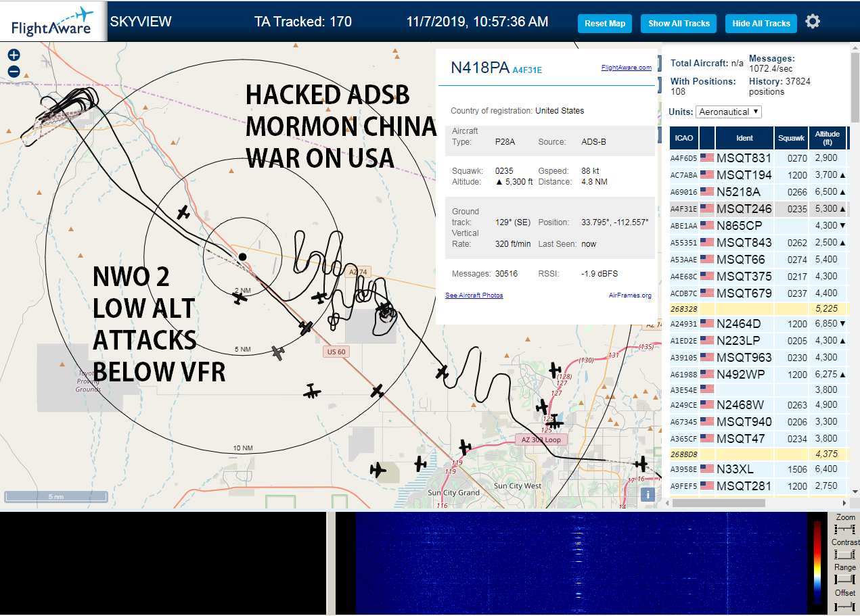The width and height of the screenshot is (860, 616).
Task: Click the horizontal scrollbar right arrow
Action: click(844, 503)
